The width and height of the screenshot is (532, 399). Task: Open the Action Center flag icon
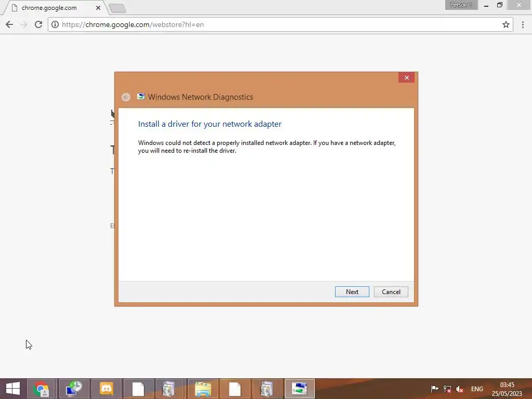coord(434,389)
